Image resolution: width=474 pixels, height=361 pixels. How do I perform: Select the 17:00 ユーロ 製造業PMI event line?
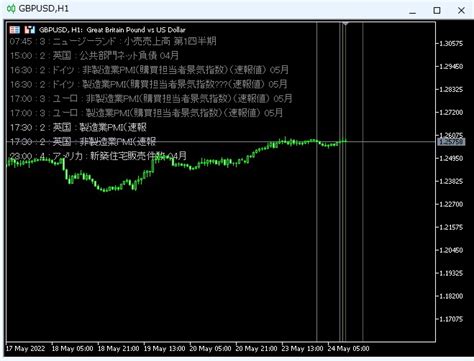(146, 113)
